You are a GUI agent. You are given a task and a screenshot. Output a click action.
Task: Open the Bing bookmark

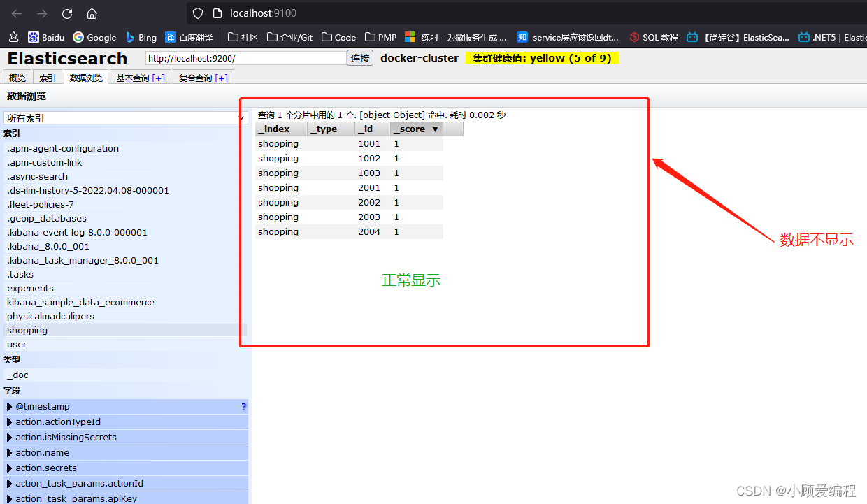click(x=141, y=37)
